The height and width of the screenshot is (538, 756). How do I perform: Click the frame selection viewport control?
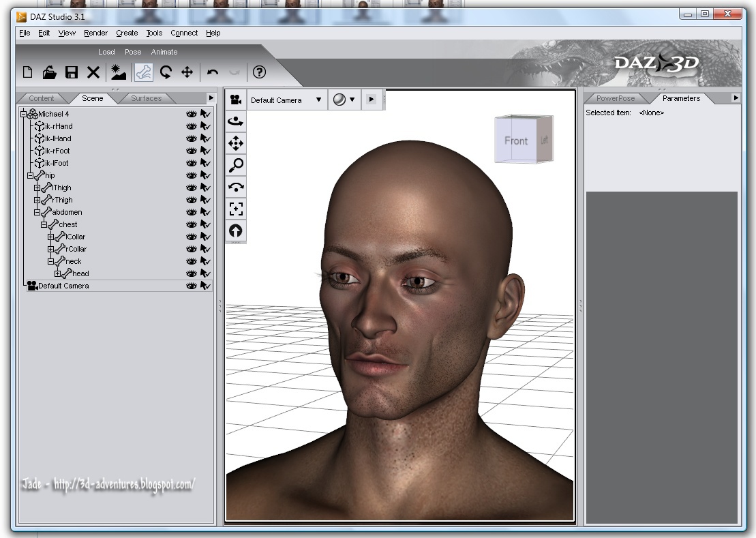(x=236, y=209)
